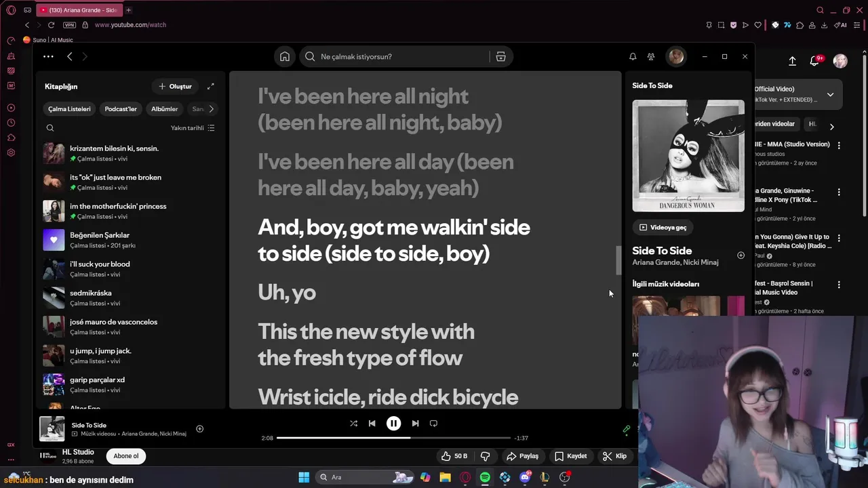Skip to previous track
Viewport: 868px width, 488px height.
tap(372, 424)
